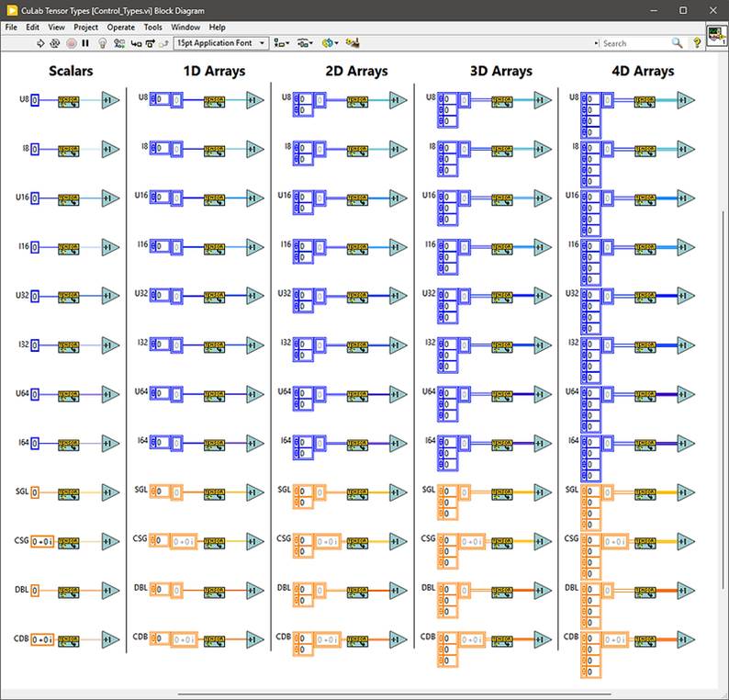Image resolution: width=729 pixels, height=700 pixels.
Task: Toggle Retain Wire Values button
Action: coord(119,43)
